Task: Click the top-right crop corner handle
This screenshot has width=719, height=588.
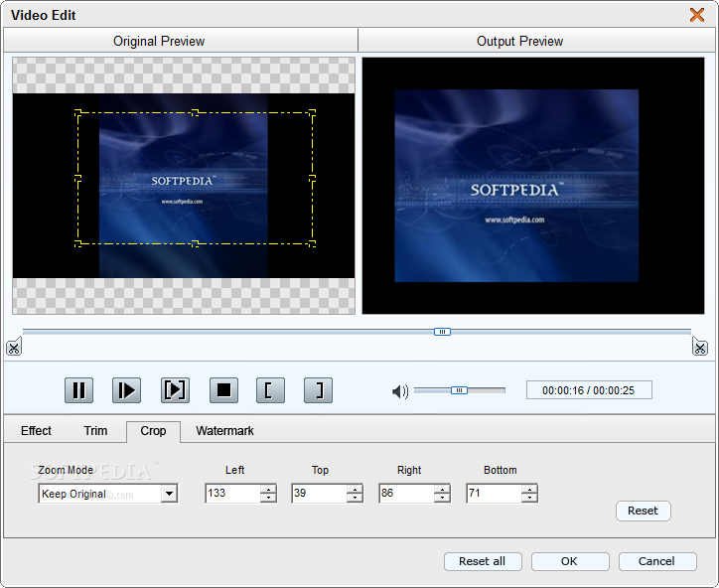Action: coord(312,113)
